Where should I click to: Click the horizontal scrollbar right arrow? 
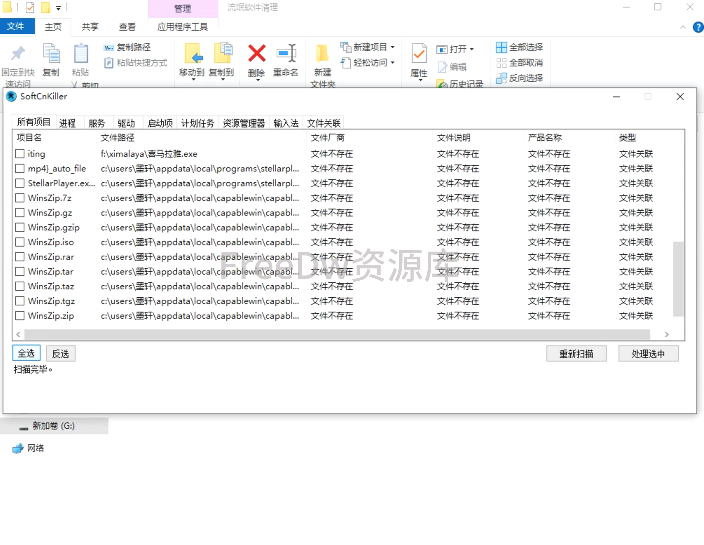667,334
